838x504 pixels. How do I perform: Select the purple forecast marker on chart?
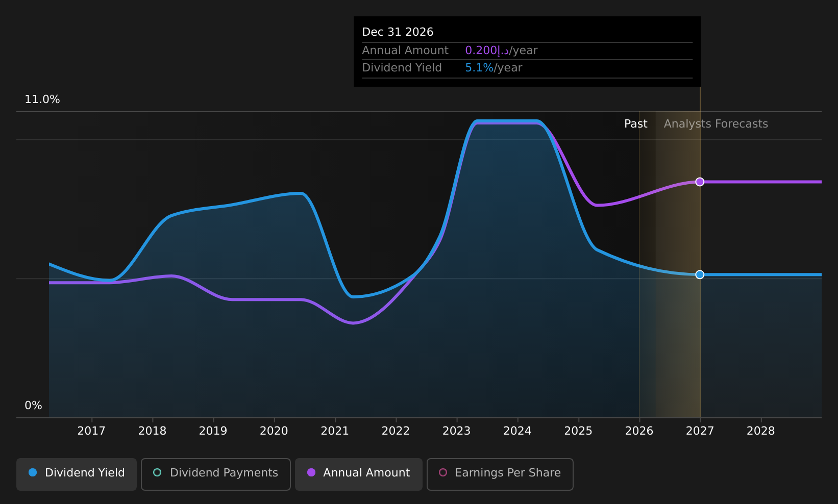tap(700, 182)
